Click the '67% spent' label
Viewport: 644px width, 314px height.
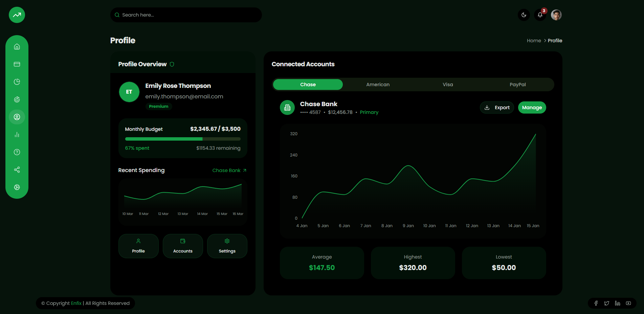coord(137,148)
